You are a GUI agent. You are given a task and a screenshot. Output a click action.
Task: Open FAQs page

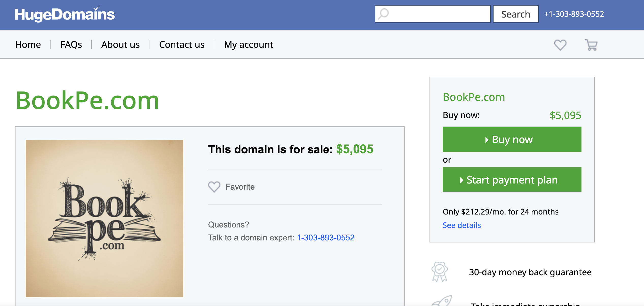71,44
